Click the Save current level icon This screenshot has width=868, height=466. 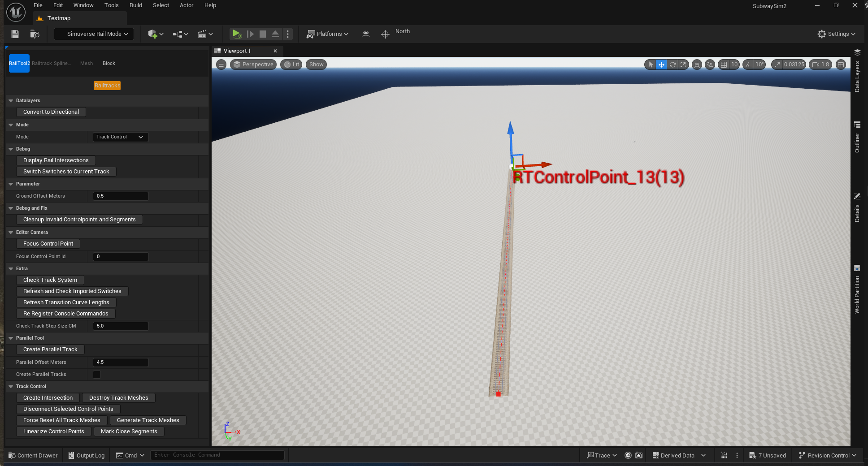[15, 34]
